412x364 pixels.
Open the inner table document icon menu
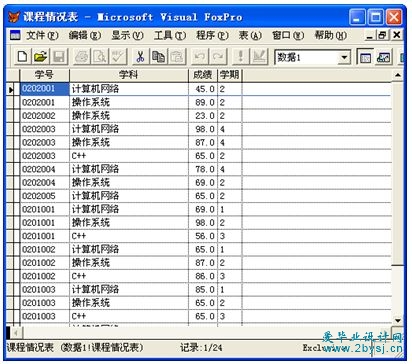click(x=15, y=35)
